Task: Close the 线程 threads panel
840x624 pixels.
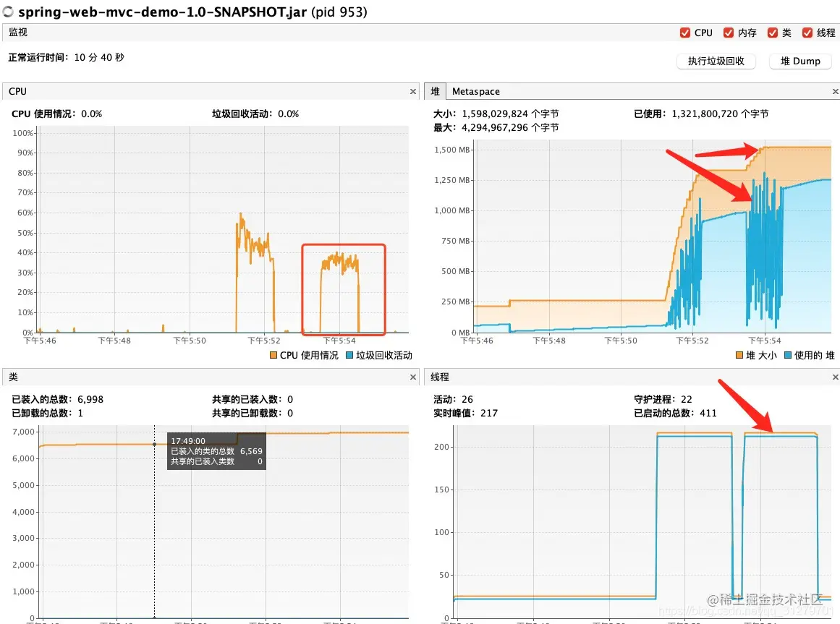Action: tap(835, 377)
